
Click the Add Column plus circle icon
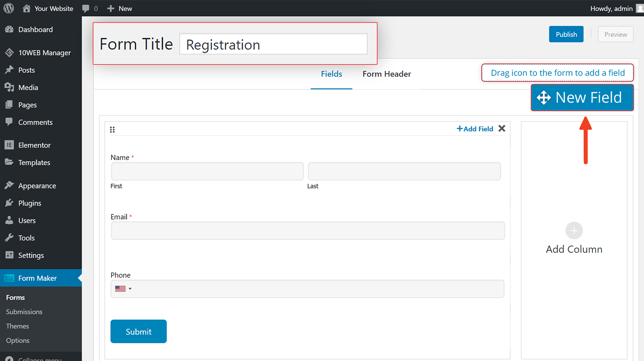tap(574, 231)
